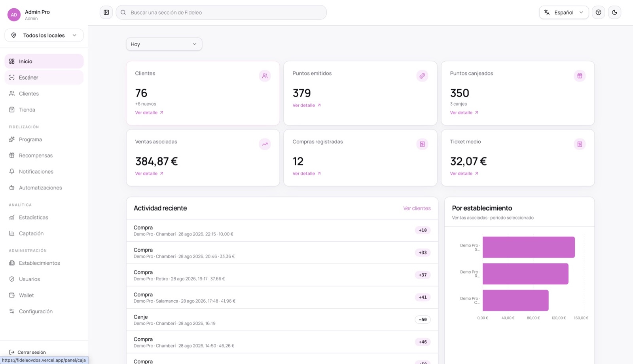This screenshot has width=633, height=364.
Task: Open the Ver clientes link
Action: 417,208
